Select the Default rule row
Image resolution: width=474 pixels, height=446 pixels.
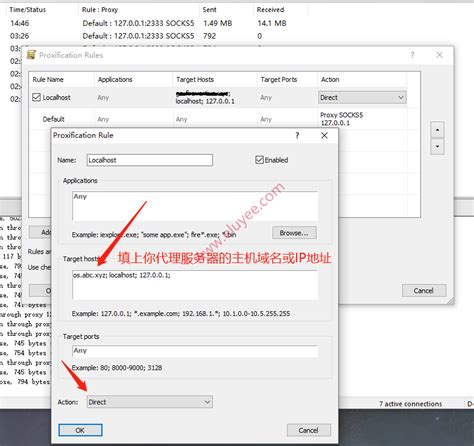218,119
